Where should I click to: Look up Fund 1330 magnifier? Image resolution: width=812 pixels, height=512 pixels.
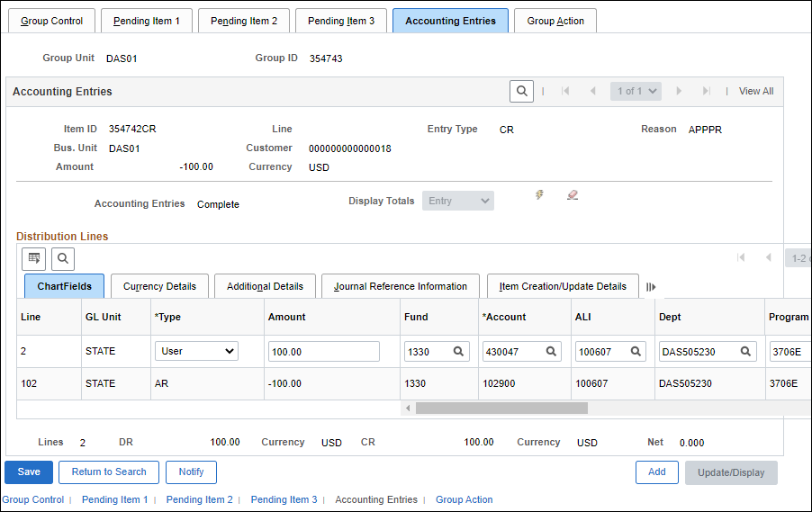point(458,352)
